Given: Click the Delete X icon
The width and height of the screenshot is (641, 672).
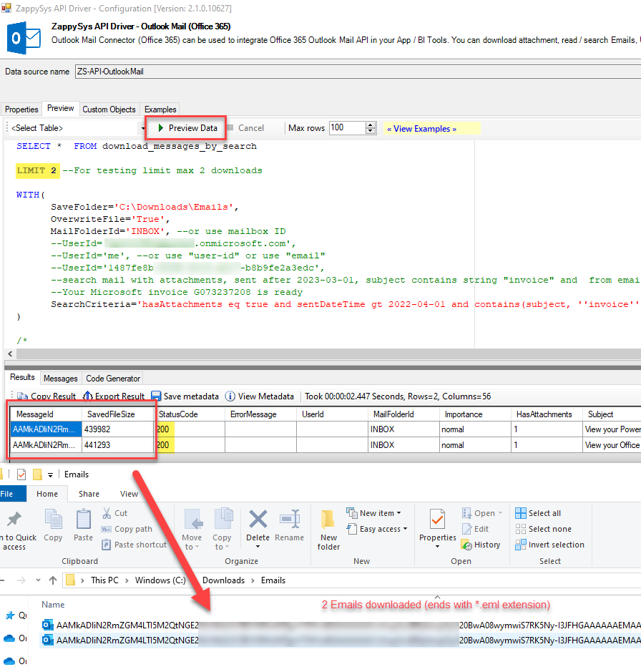Looking at the screenshot, I should click(x=258, y=519).
